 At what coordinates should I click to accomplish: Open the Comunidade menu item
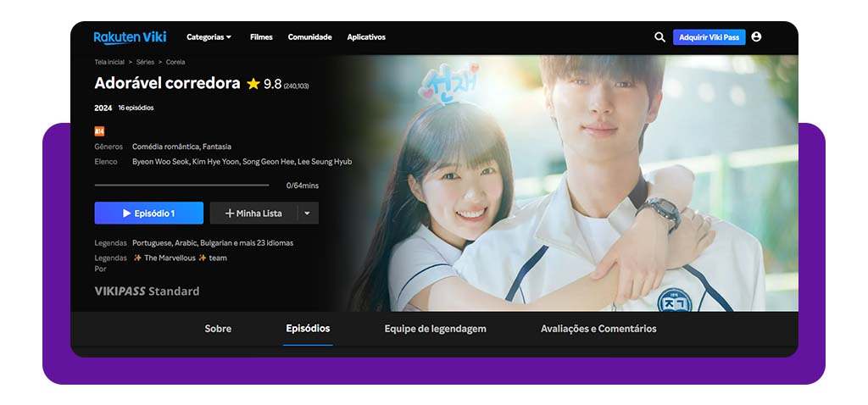pos(310,37)
